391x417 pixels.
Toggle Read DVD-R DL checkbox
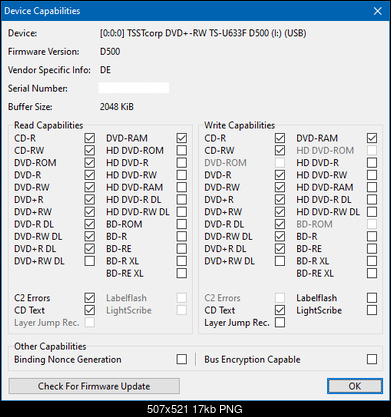tap(90, 224)
